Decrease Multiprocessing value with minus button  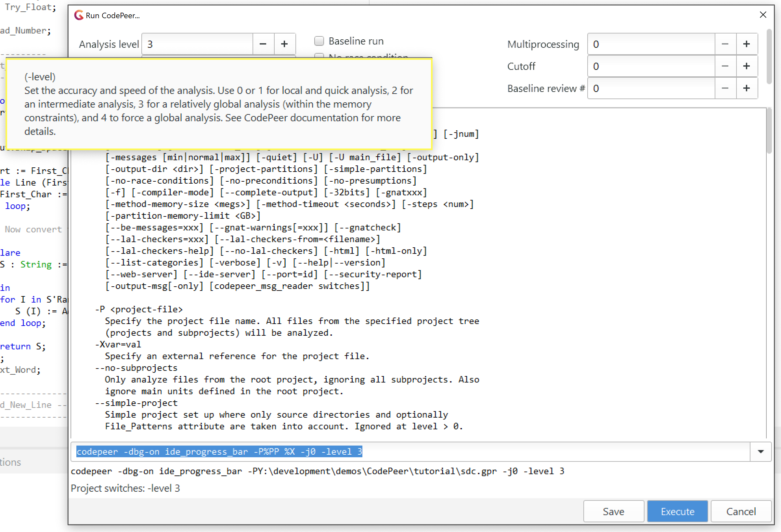point(725,44)
